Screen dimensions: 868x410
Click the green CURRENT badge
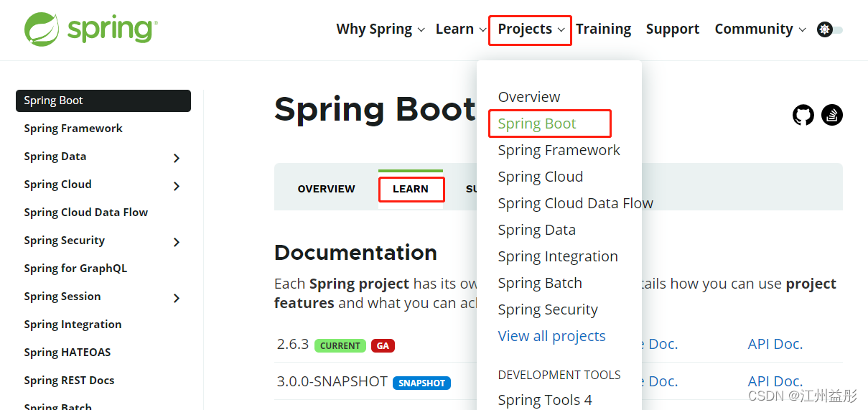[x=340, y=345]
